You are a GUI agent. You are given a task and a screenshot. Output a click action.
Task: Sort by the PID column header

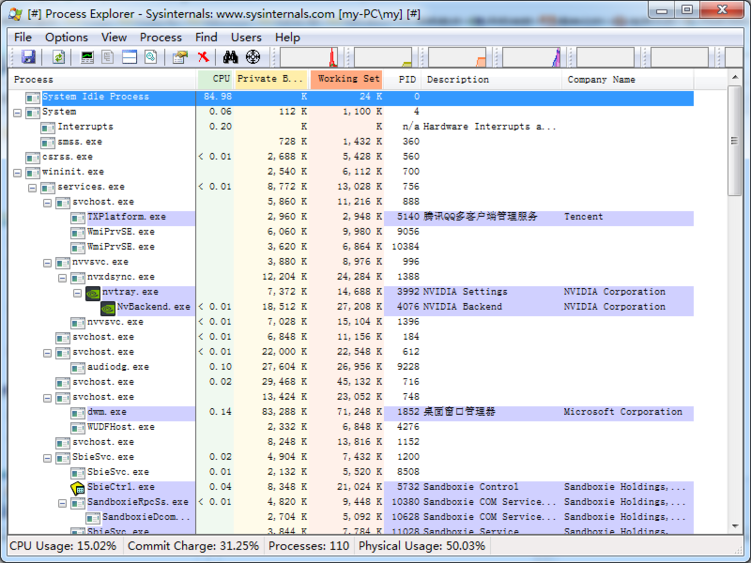403,80
